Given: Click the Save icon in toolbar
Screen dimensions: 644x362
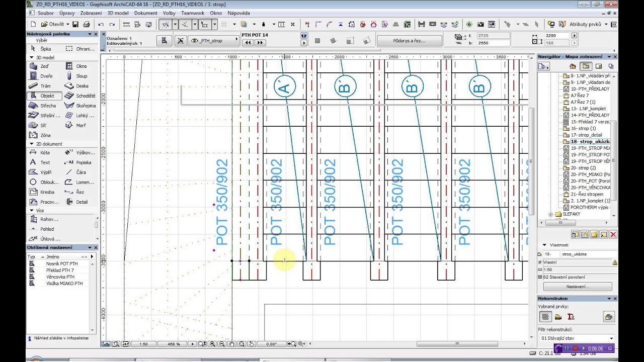Looking at the screenshot, I should [75, 24].
